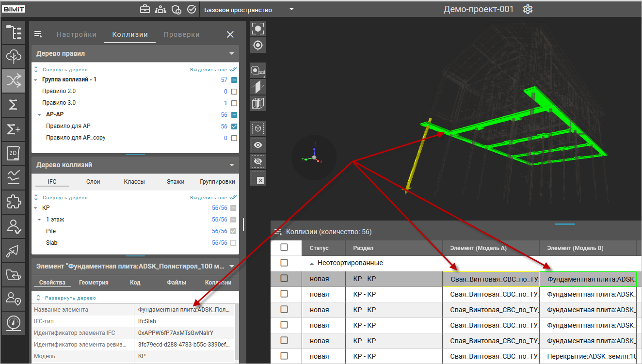The image size is (642, 364).
Task: Click the crossed-out eye hide-selection icon
Action: [258, 161]
